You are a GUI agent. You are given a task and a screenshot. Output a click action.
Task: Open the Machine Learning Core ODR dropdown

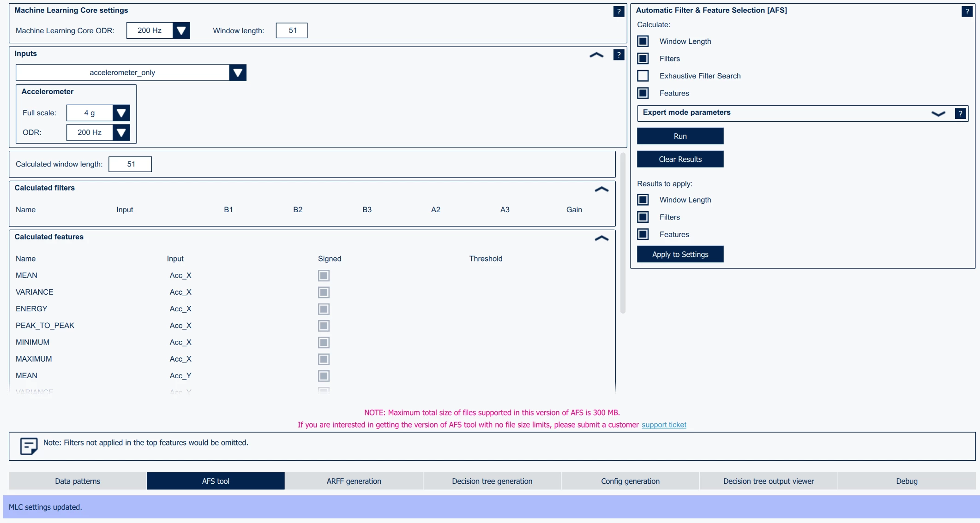(181, 30)
